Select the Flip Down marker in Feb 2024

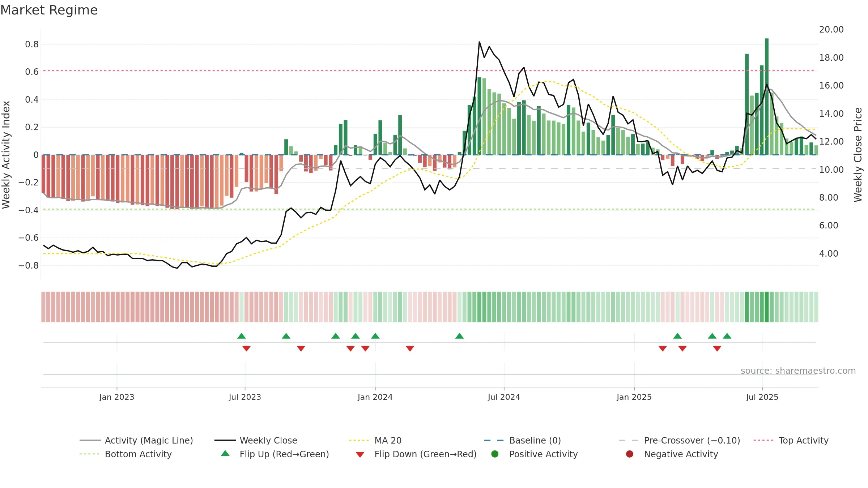tap(410, 348)
